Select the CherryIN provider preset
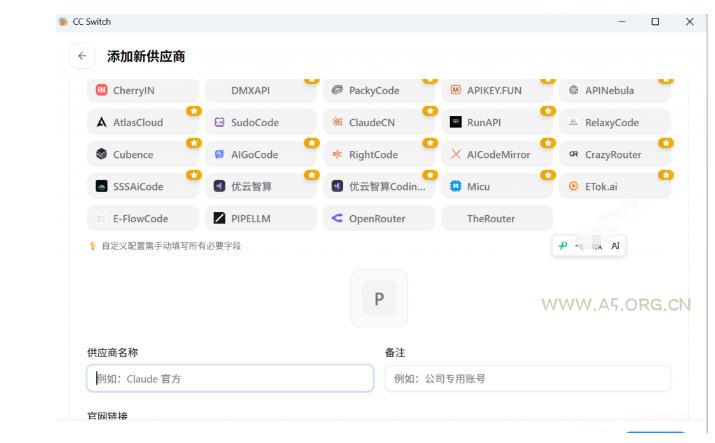This screenshot has height=443, width=715. (x=143, y=90)
